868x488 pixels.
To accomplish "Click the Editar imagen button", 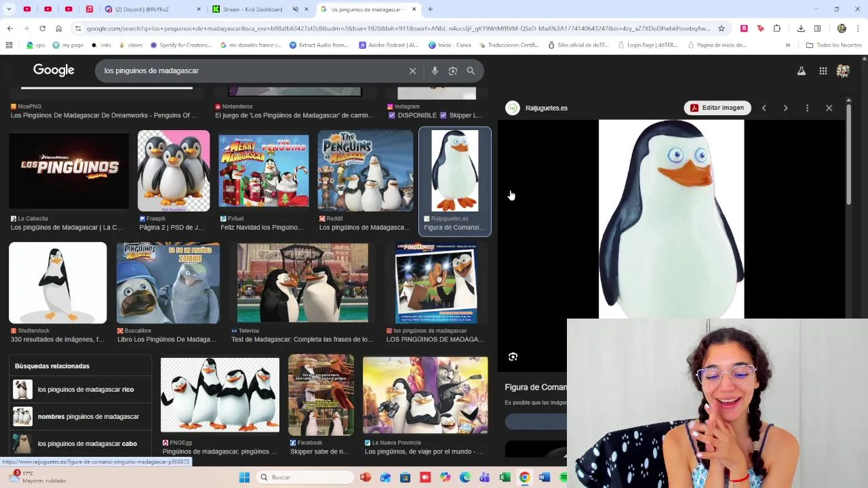I will click(717, 108).
